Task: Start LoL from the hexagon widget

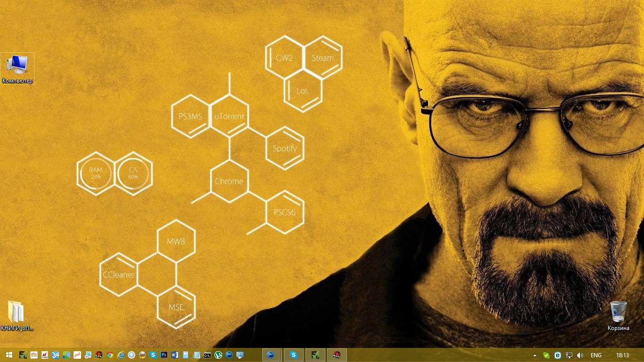Action: pyautogui.click(x=303, y=90)
